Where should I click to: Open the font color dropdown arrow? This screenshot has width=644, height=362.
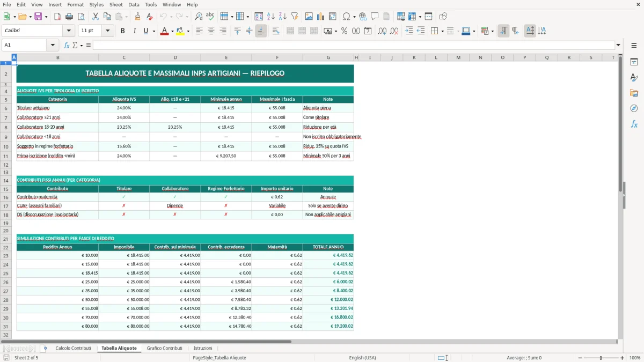(x=172, y=31)
